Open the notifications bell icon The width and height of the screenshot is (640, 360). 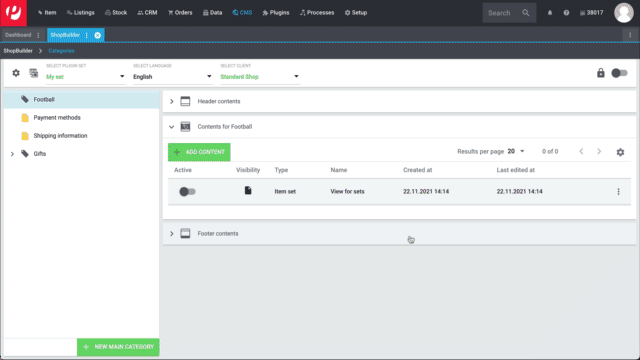550,13
